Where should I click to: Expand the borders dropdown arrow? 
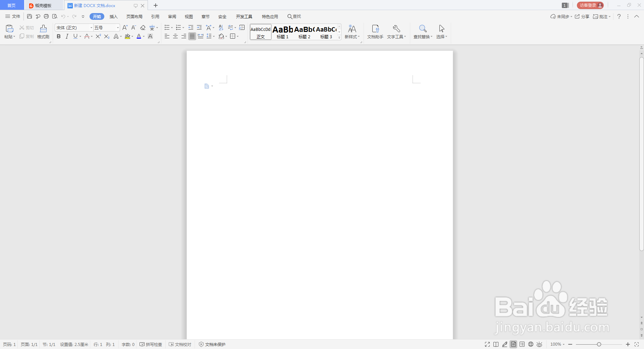[x=238, y=37]
